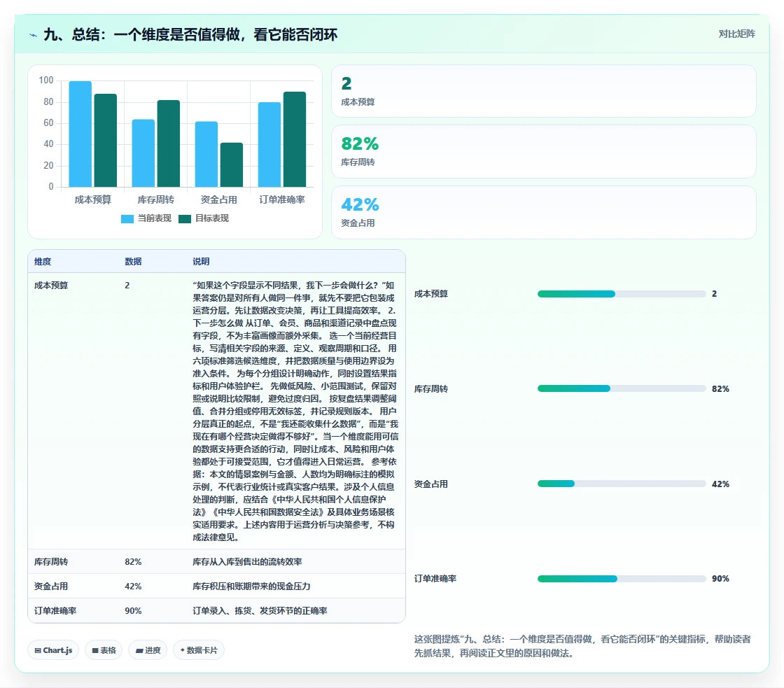Click 库存从入库到售出的流转效率 description
This screenshot has height=688, width=784.
click(248, 562)
